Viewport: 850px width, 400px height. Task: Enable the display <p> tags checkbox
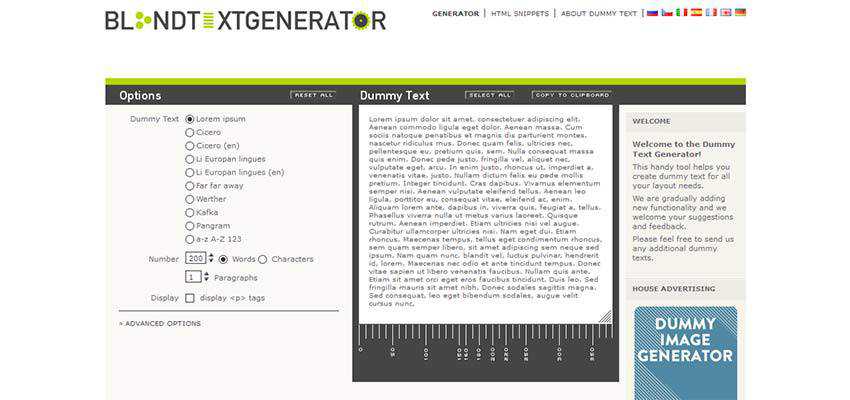tap(190, 298)
